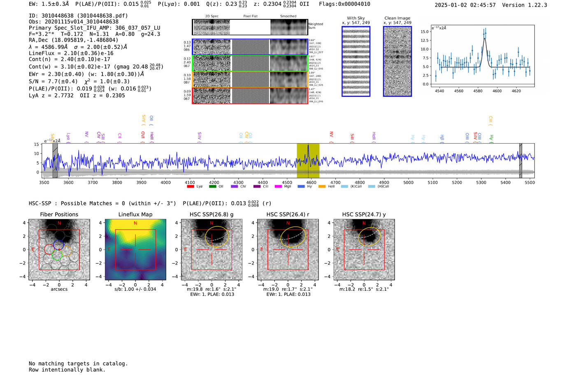Click the 'S/N = 7.7(±0.4)' value

point(53,81)
